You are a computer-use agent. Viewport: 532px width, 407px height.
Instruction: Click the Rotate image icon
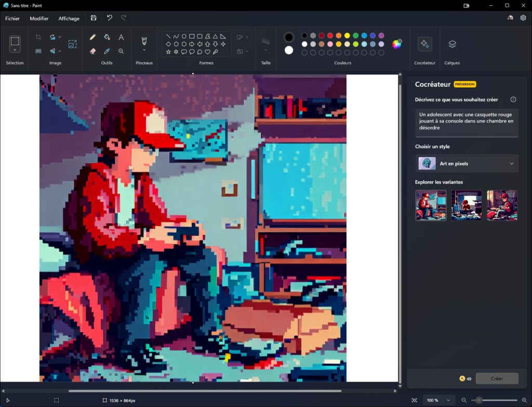[x=52, y=37]
